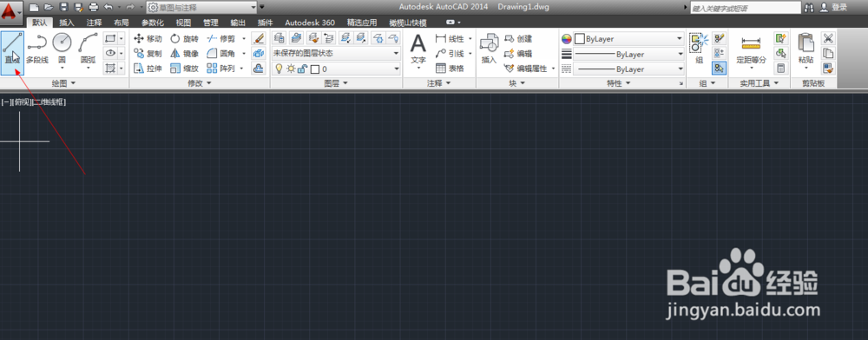This screenshot has width=868, height=340.
Task: Toggle layer freeze sun icon
Action: [291, 69]
